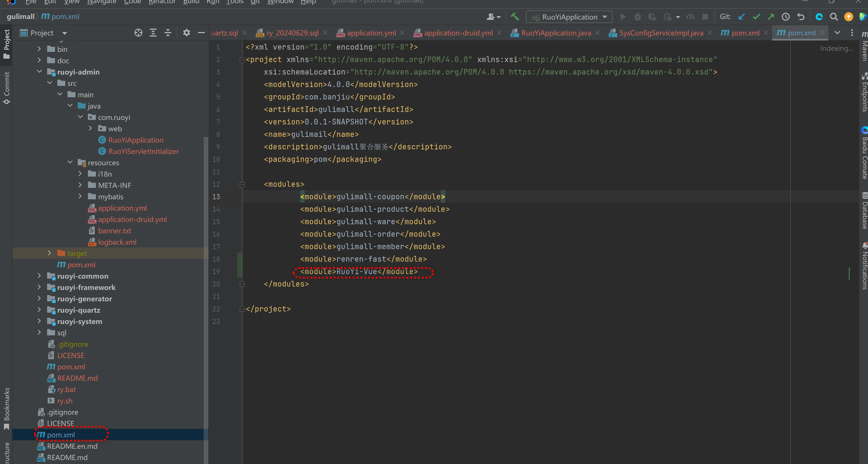This screenshot has width=868, height=464.
Task: Click Select Opened File crosshair icon
Action: 138,33
